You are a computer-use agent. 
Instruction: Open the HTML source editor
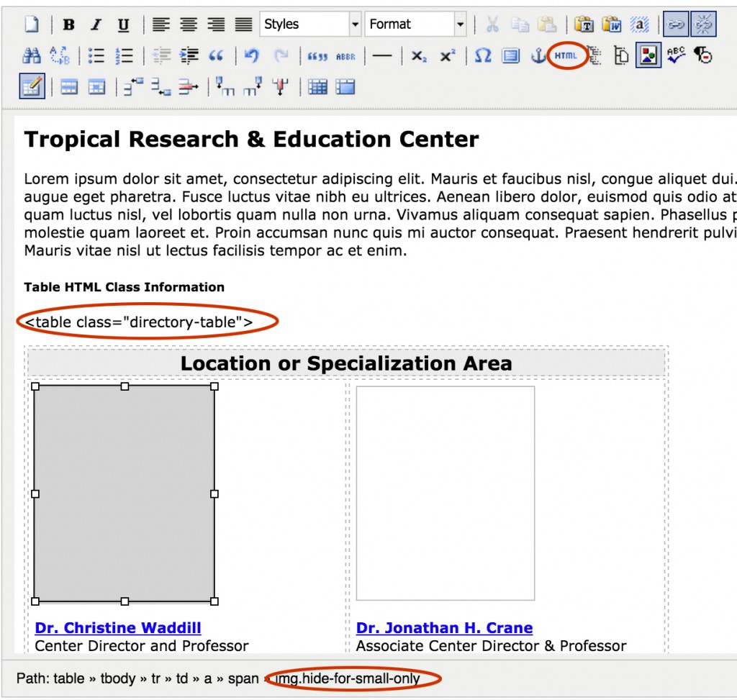[x=566, y=56]
